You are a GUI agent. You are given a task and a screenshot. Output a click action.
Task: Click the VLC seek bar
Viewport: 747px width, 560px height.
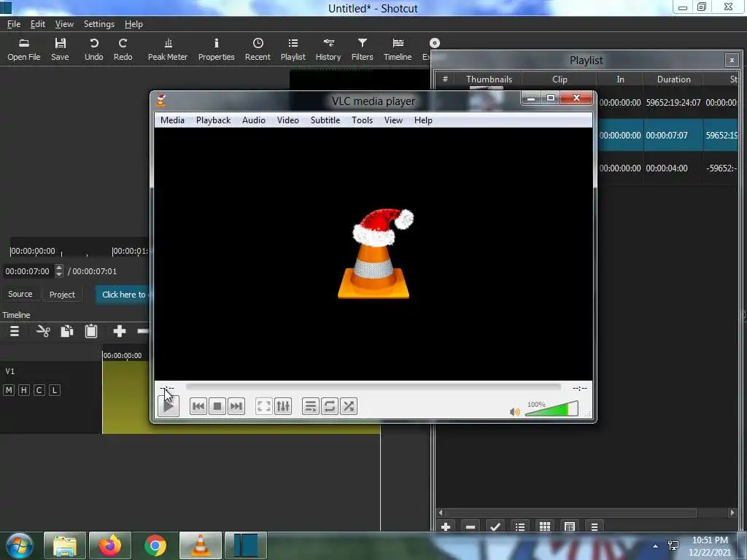(x=373, y=387)
